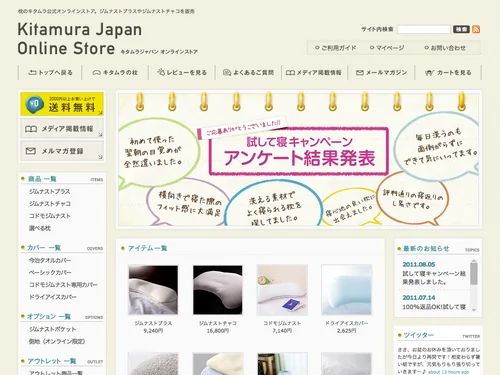Open カートを見る nav item
The image size is (500, 375).
click(448, 72)
